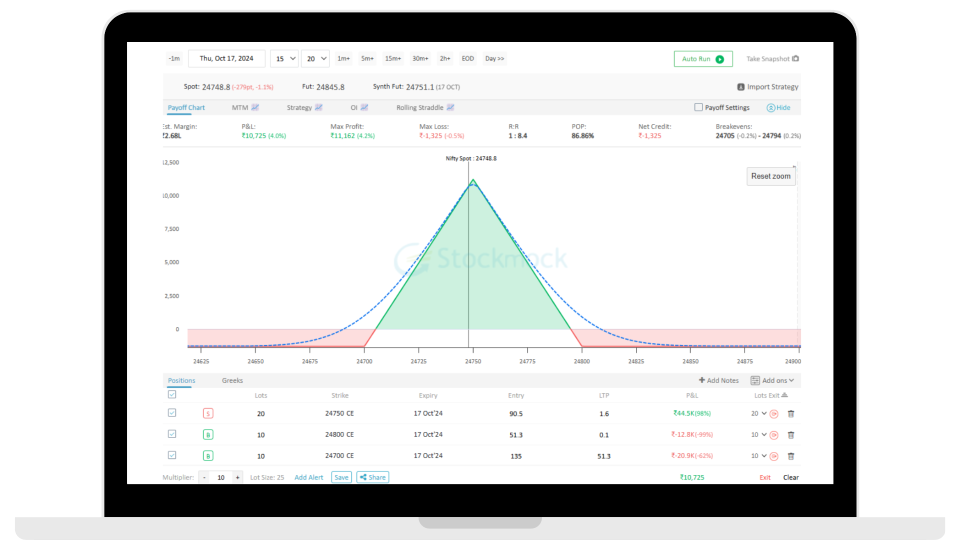Open lots exit dropdown for 24750 CE

[x=758, y=413]
